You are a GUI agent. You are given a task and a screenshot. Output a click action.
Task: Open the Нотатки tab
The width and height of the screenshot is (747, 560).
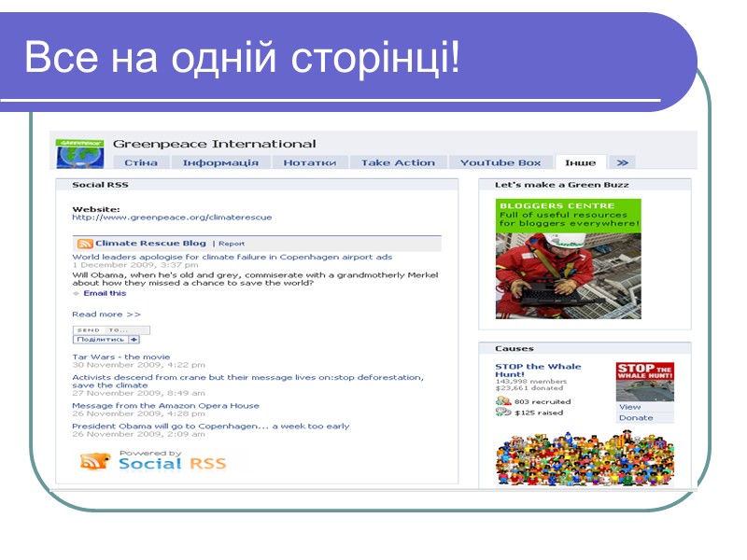pyautogui.click(x=310, y=162)
